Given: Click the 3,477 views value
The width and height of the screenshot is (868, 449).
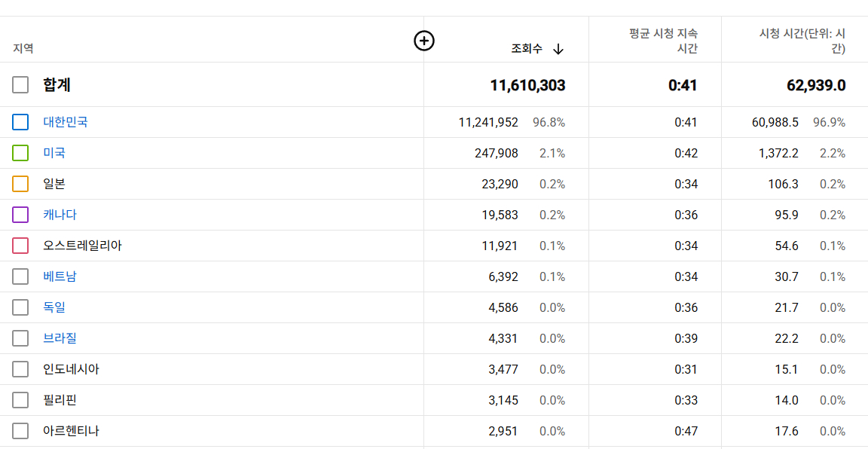Looking at the screenshot, I should pos(503,369).
